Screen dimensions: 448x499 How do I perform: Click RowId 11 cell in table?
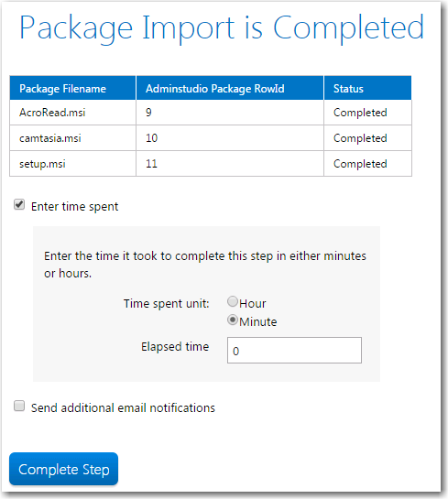tap(230, 164)
